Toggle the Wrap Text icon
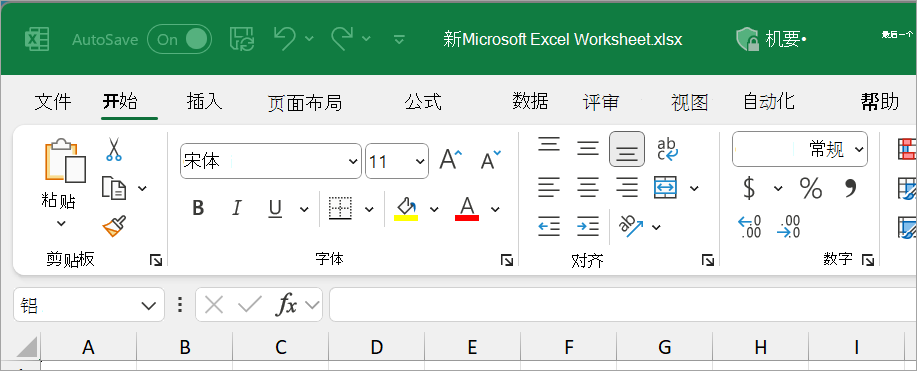The image size is (917, 371). click(667, 149)
